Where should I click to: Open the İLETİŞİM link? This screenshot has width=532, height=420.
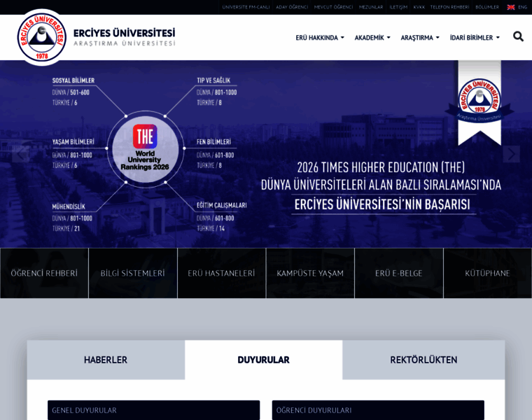coord(398,7)
